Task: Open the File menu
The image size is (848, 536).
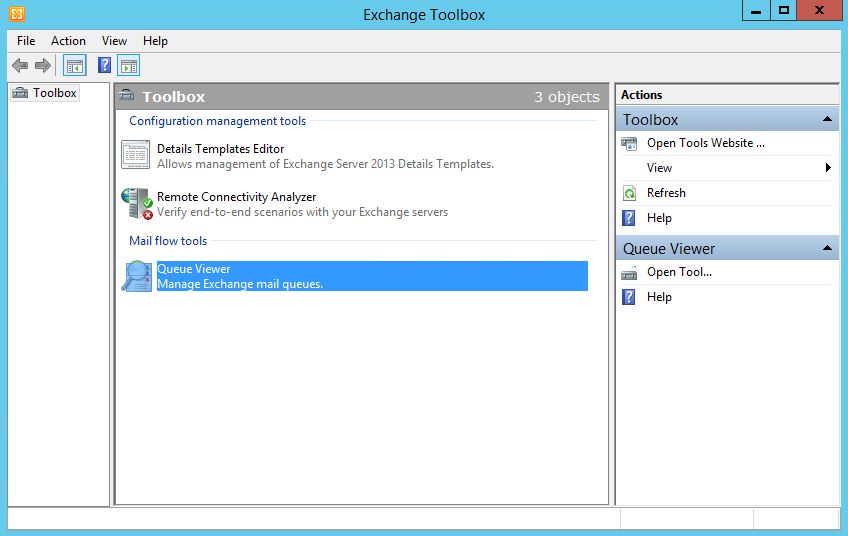Action: pos(26,41)
